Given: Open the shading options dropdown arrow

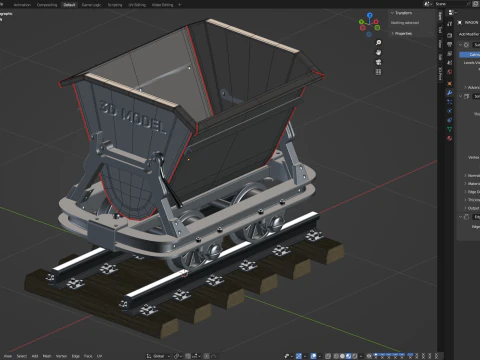Looking at the screenshot, I should (x=361, y=356).
